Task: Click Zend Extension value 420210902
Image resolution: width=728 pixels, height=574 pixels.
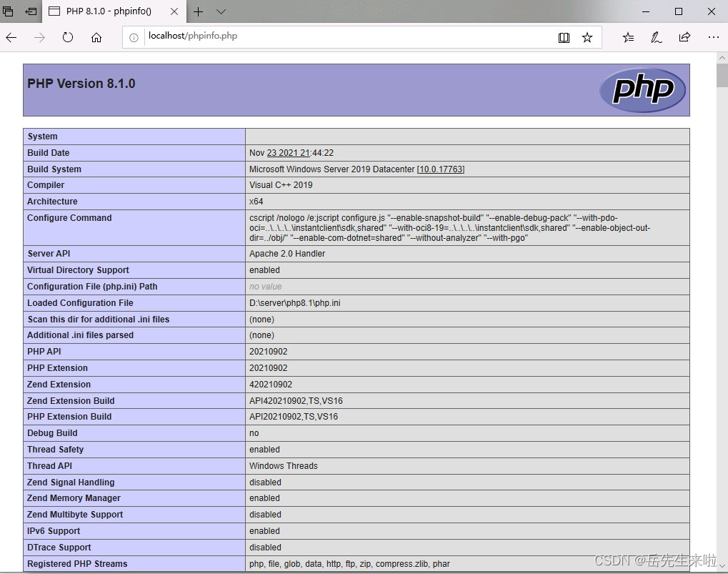Action: tap(271, 385)
